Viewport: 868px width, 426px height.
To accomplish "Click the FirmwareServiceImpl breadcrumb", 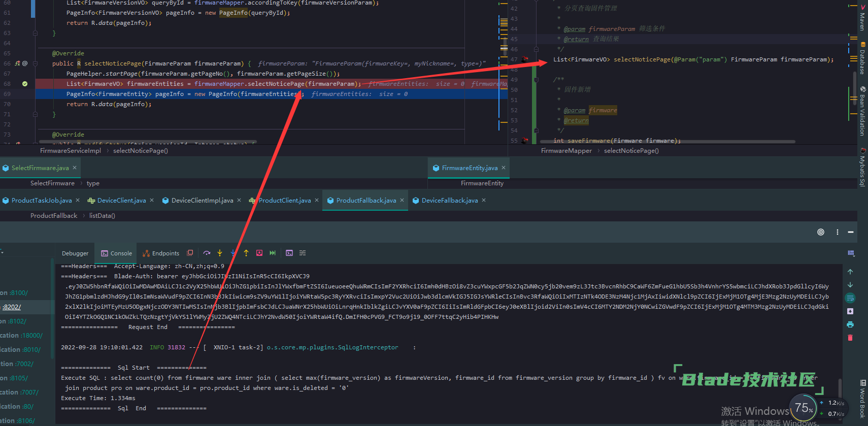I will (x=71, y=151).
